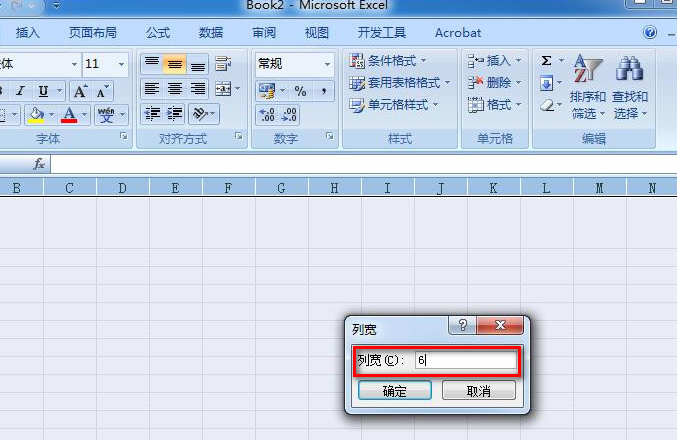
Task: Open 单元格样式 cell styles menu
Action: click(x=394, y=105)
